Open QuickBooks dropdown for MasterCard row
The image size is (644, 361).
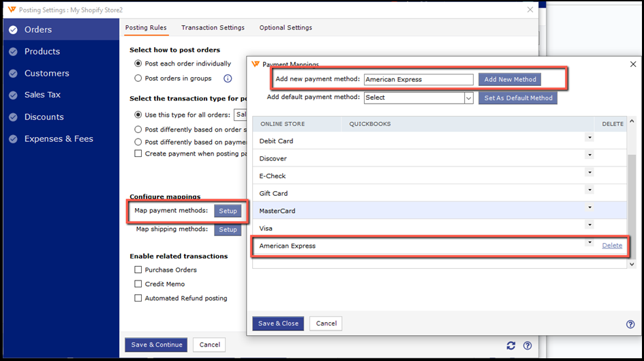coord(589,207)
